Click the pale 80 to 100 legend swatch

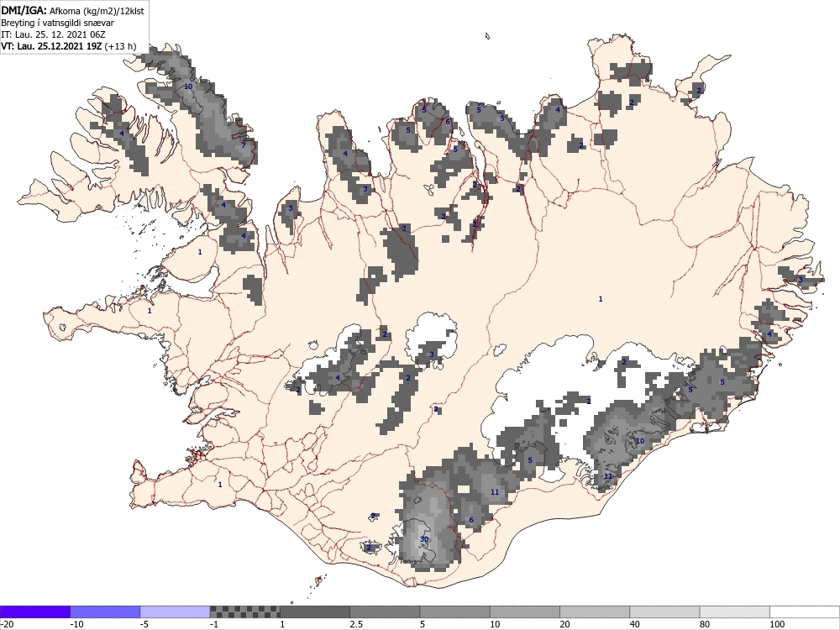734,612
